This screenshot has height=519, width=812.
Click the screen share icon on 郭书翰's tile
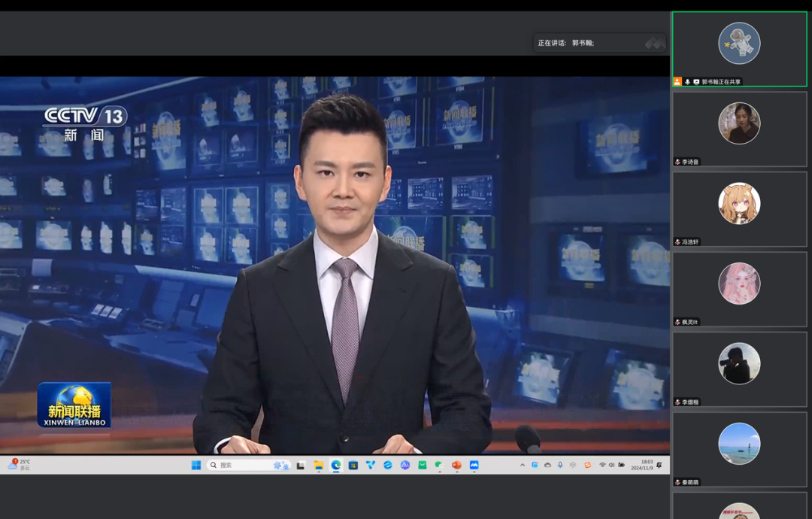point(696,82)
